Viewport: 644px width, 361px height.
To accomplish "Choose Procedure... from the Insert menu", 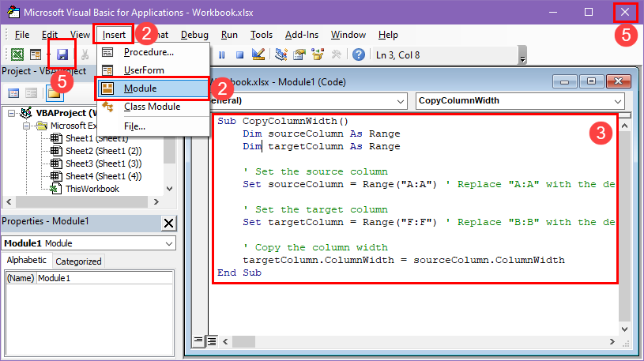I will [x=153, y=52].
